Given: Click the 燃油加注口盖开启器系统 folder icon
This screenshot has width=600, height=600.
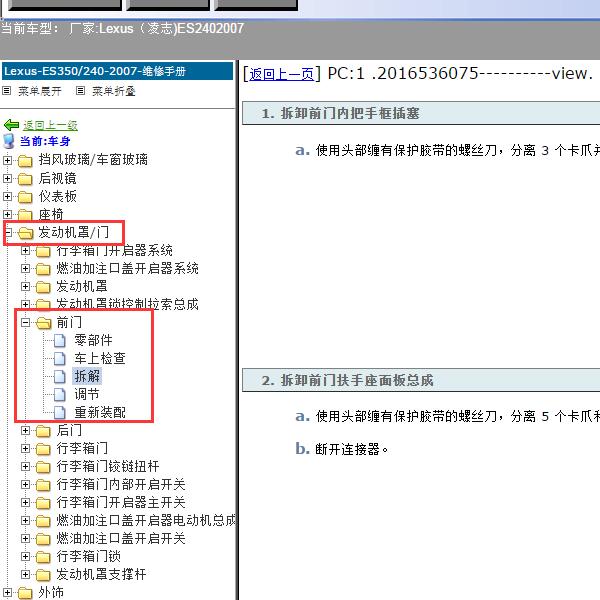Looking at the screenshot, I should coord(43,269).
